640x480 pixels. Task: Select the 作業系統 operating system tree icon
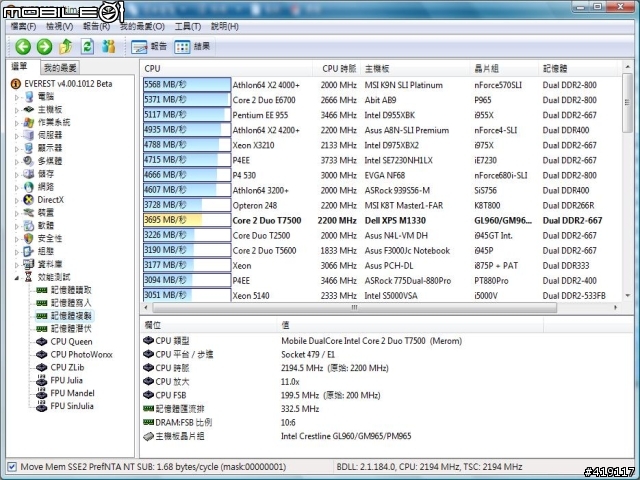point(29,122)
